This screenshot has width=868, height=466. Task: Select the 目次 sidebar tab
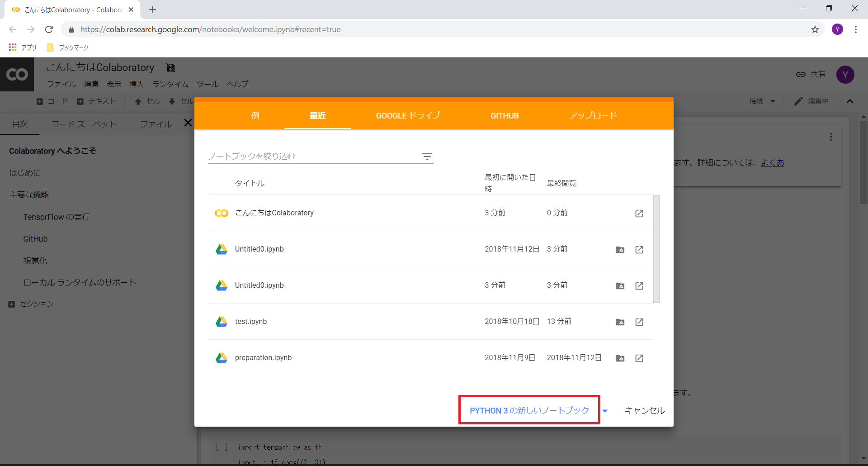(20, 124)
